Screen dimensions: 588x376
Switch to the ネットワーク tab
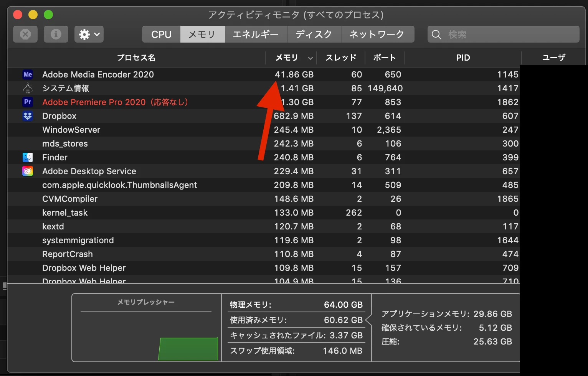377,34
